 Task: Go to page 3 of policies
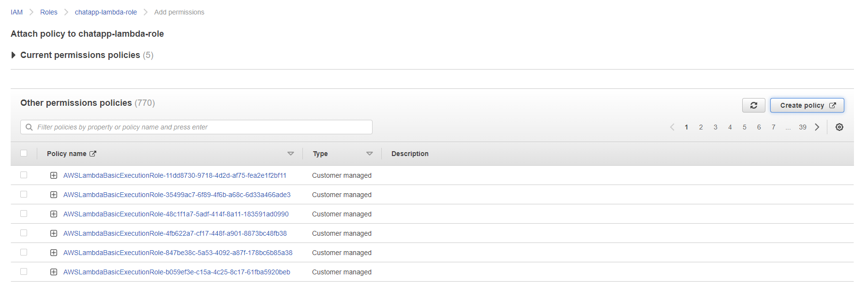tap(715, 127)
